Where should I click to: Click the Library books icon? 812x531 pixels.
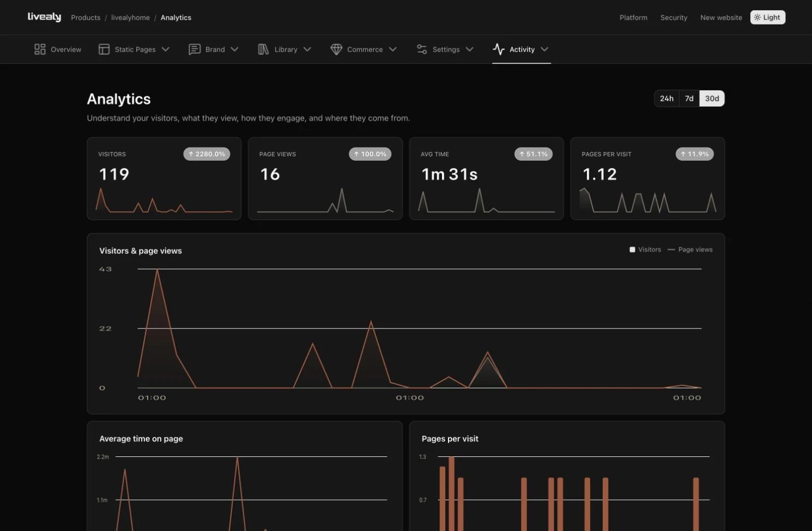click(263, 50)
